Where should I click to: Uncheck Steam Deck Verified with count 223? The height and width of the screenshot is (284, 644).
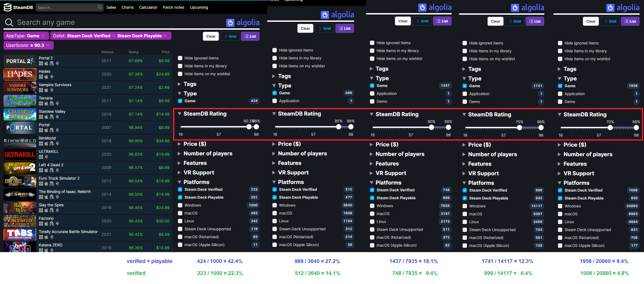(x=180, y=189)
